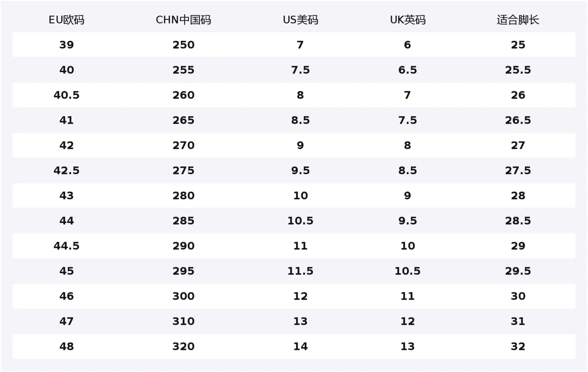Screen dimensions: 588x372
Task: Select CHN size 320 cell
Action: click(x=183, y=346)
